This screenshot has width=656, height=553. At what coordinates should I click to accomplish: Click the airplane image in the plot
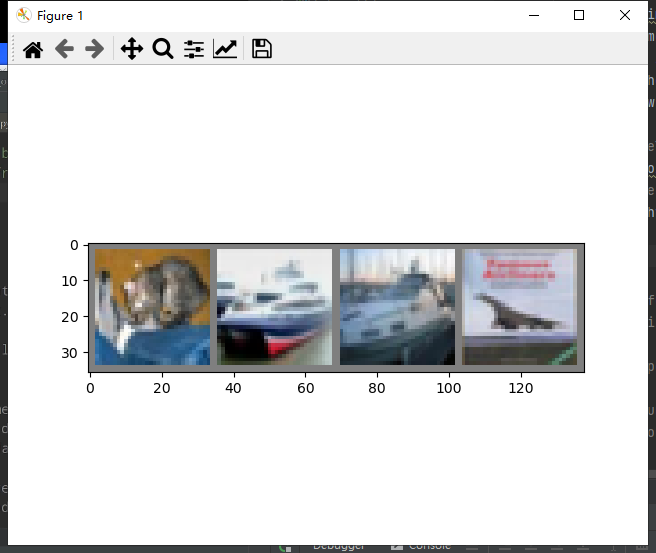pos(520,307)
